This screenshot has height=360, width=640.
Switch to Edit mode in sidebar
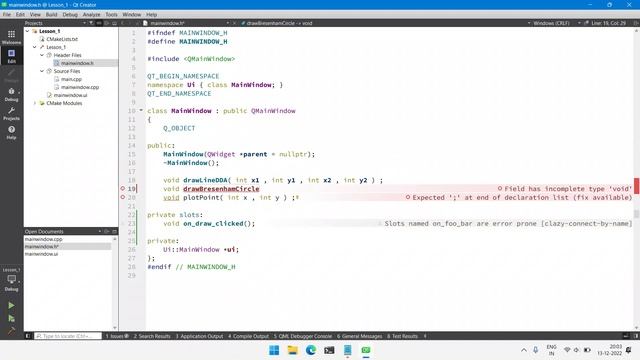pyautogui.click(x=11, y=56)
